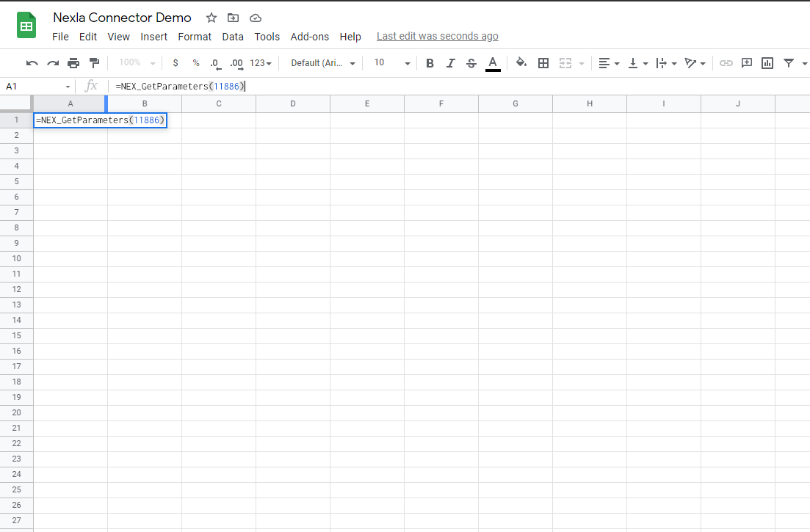Click the move to folder icon
The image size is (810, 532).
(x=233, y=18)
